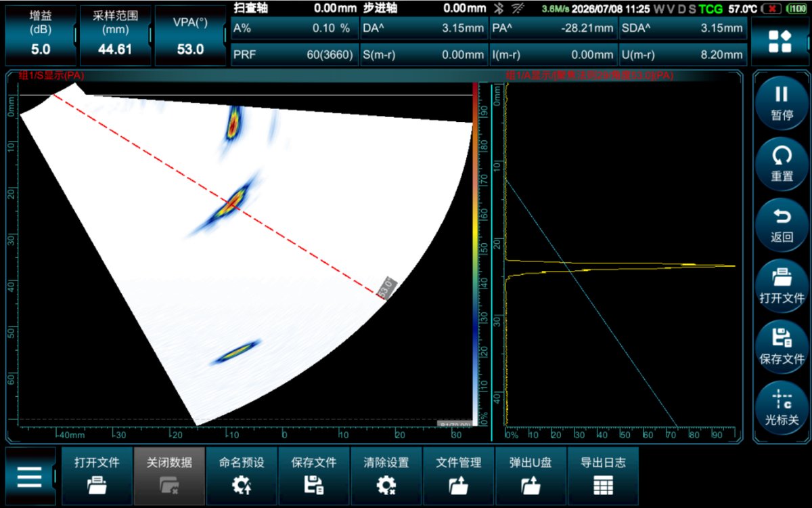Select the DA^ reading cell

pyautogui.click(x=424, y=28)
